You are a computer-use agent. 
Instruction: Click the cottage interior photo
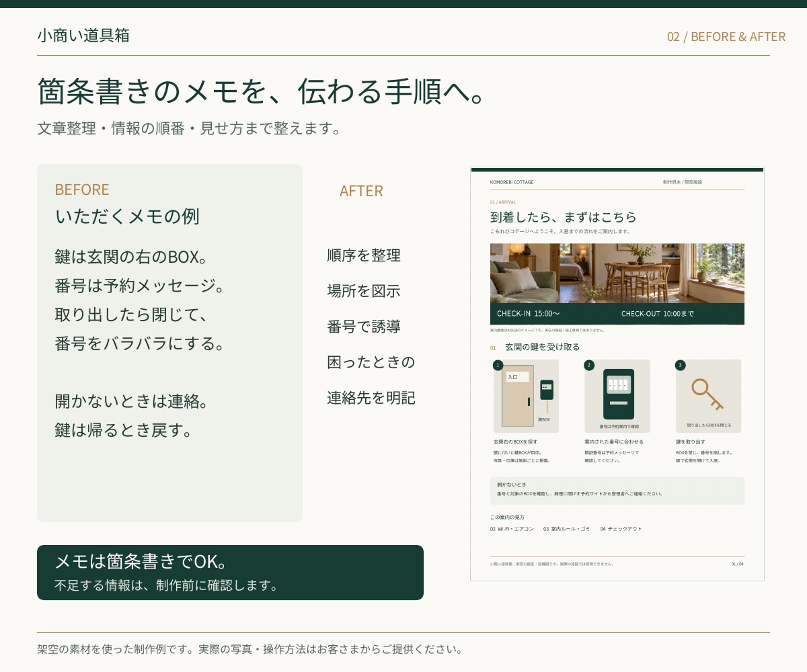tap(617, 274)
